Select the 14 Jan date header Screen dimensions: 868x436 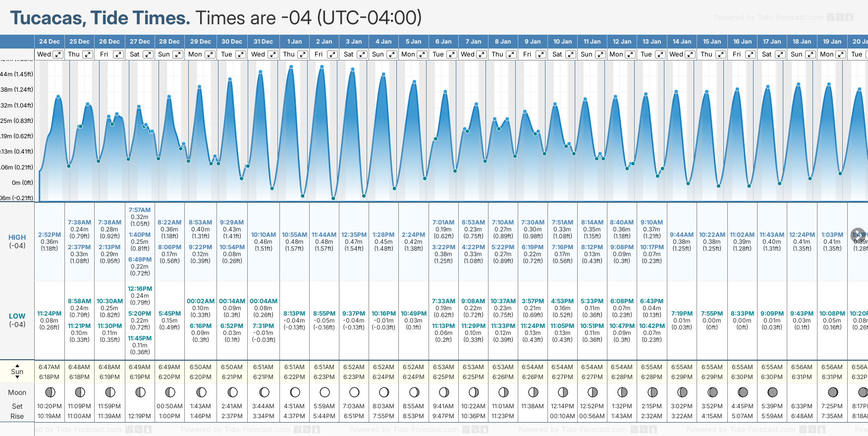[682, 42]
